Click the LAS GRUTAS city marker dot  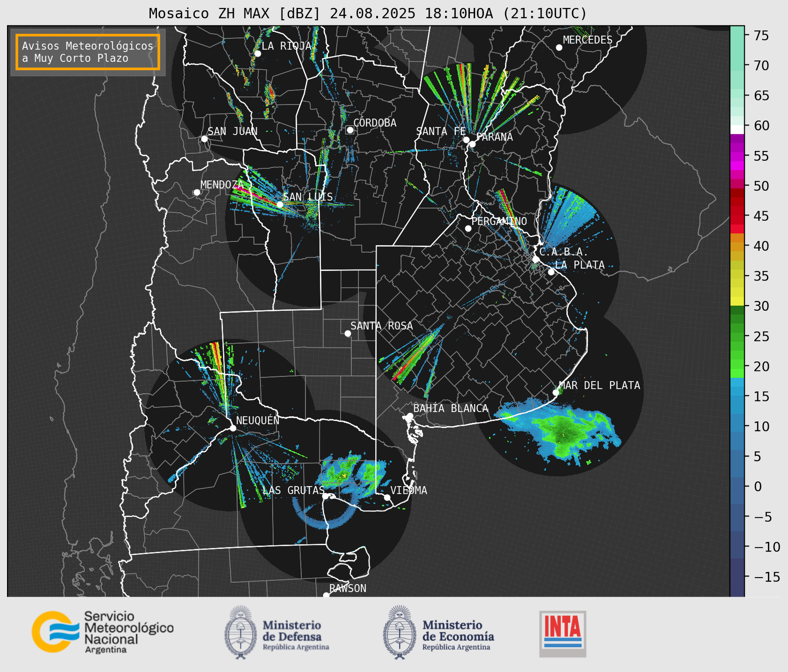(325, 496)
